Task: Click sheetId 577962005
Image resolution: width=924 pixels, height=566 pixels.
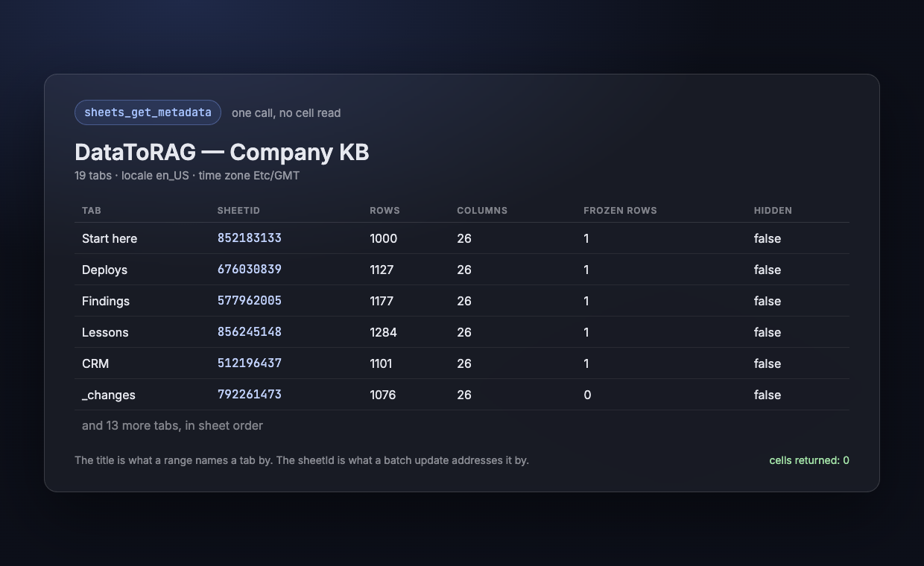Action: [250, 301]
